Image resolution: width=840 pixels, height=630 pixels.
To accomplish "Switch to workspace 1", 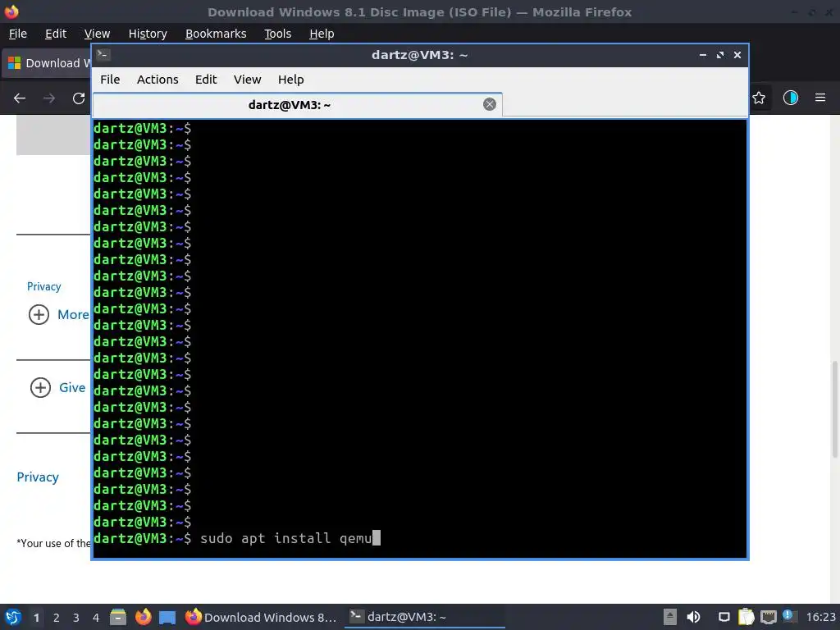I will tap(36, 618).
